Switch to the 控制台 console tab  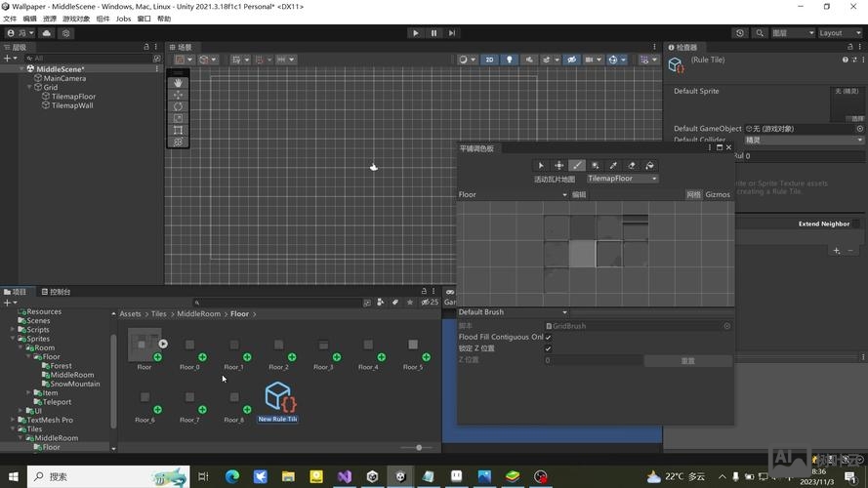point(56,292)
